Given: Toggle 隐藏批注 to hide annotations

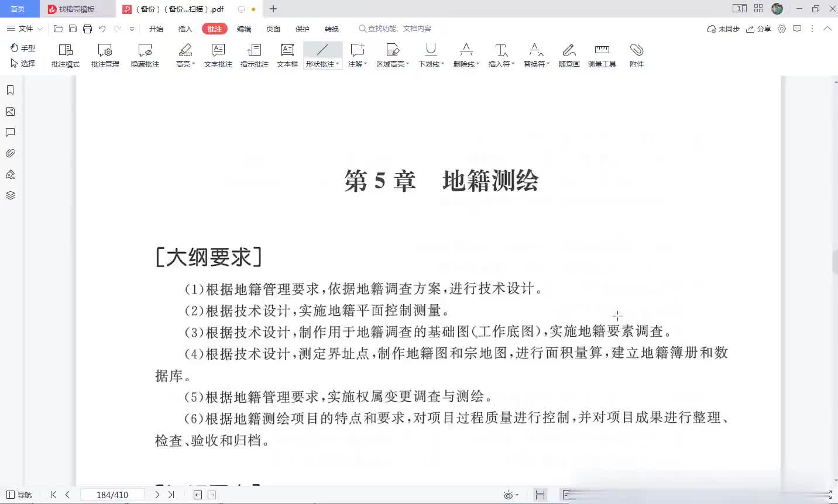Looking at the screenshot, I should [x=145, y=56].
